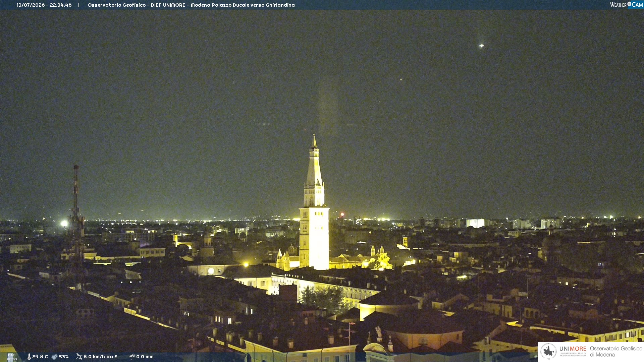Click the rain umbrella icon
This screenshot has height=362, width=644.
(132, 357)
